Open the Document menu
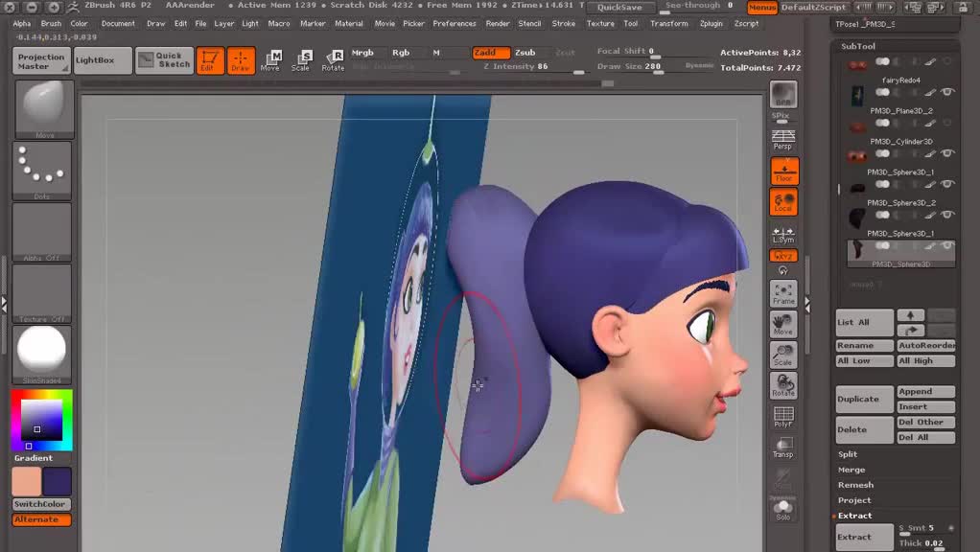This screenshot has height=552, width=980. 118,24
